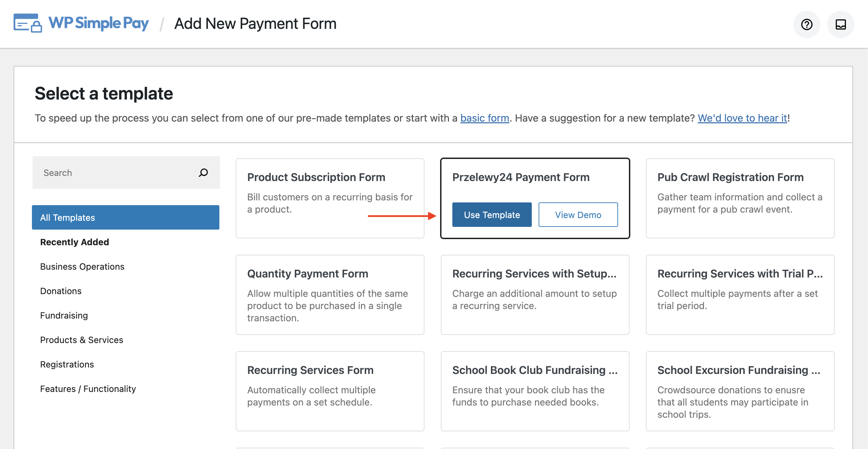This screenshot has height=449, width=868.
Task: Open the notifications inbox icon
Action: coord(840,24)
